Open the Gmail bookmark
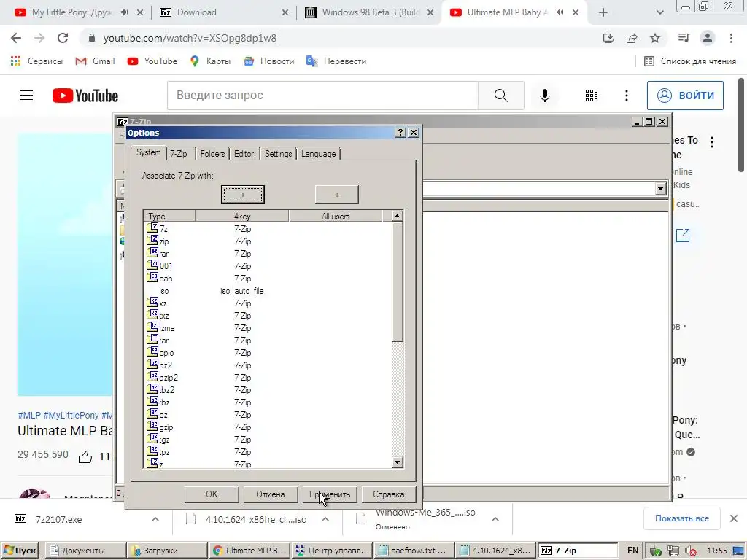The image size is (747, 560). 96,61
